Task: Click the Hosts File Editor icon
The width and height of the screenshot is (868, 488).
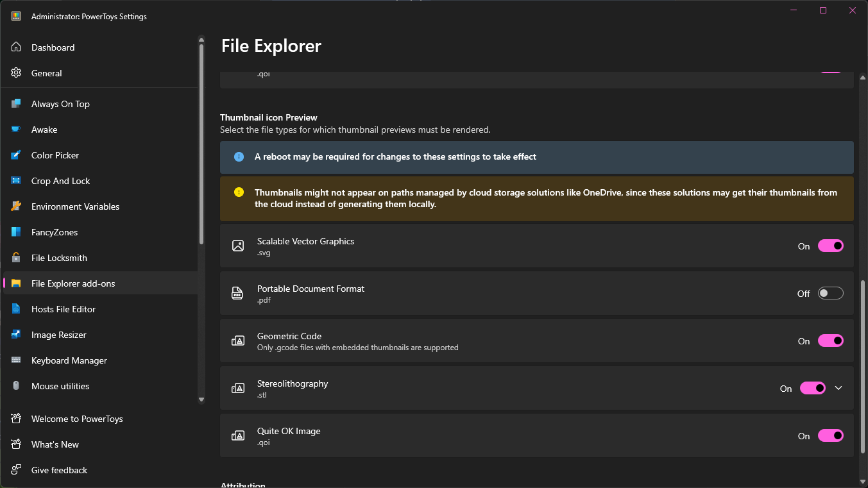Action: pos(17,309)
